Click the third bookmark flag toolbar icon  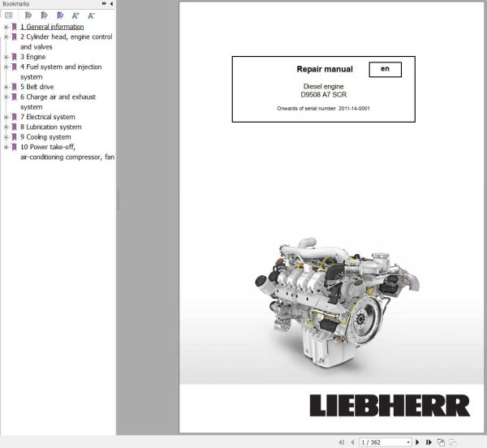pos(60,15)
